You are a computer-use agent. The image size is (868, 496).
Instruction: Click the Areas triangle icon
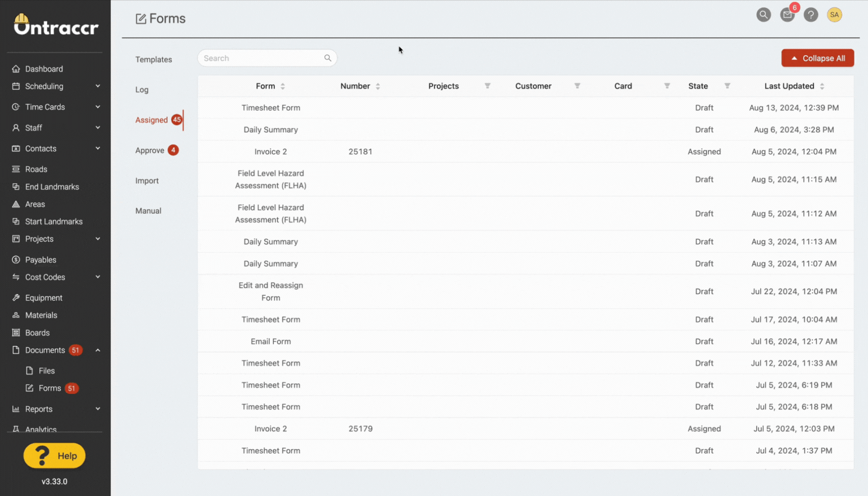point(16,204)
